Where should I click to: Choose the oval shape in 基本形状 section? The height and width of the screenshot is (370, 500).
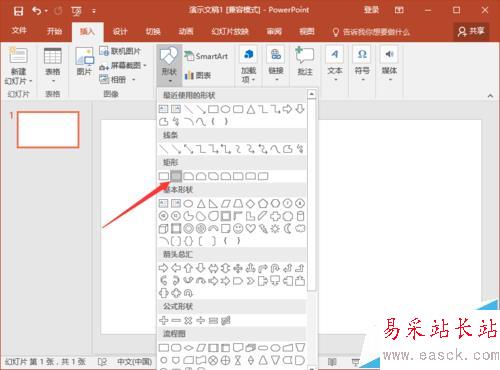(188, 203)
